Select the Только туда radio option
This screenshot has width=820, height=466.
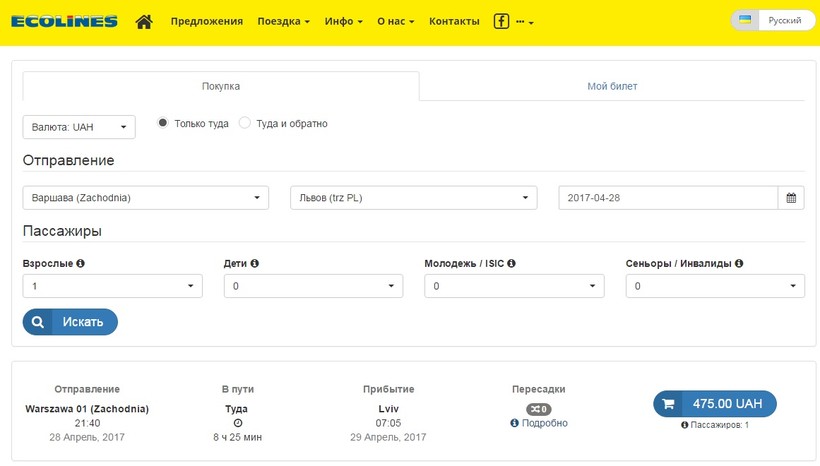click(x=163, y=123)
